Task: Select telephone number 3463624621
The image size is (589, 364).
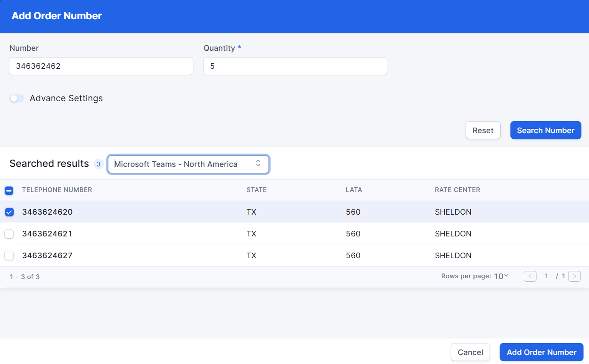Action: pos(47,234)
